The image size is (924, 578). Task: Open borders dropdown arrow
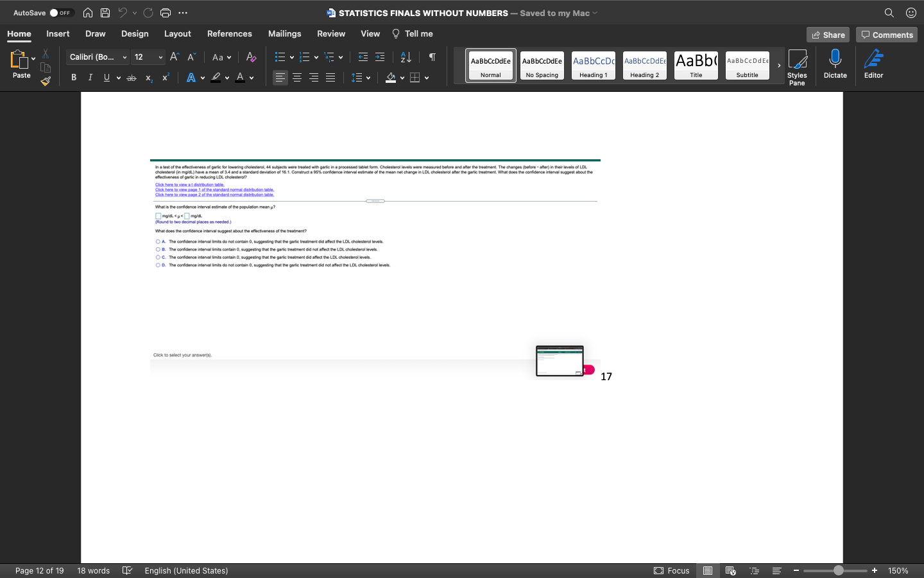tap(427, 78)
